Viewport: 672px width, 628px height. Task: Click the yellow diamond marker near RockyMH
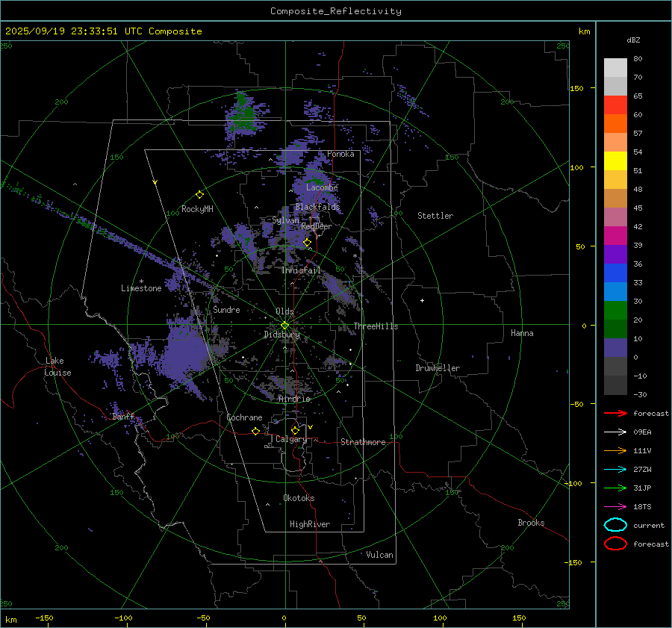(199, 194)
